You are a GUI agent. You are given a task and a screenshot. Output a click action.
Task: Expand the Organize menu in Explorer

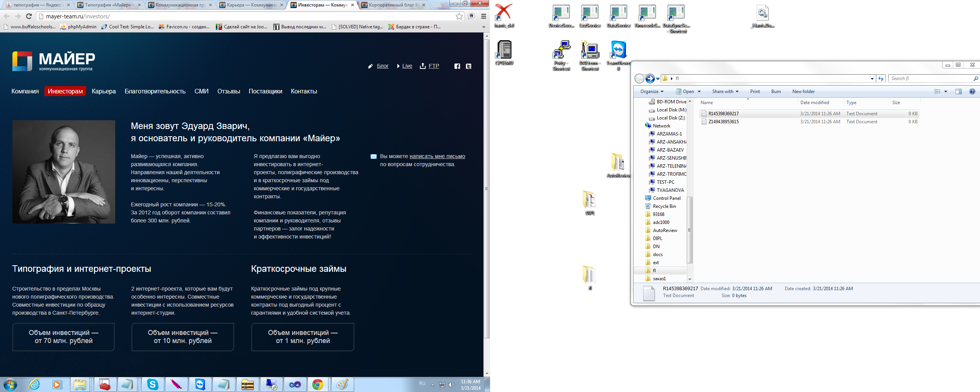[652, 91]
